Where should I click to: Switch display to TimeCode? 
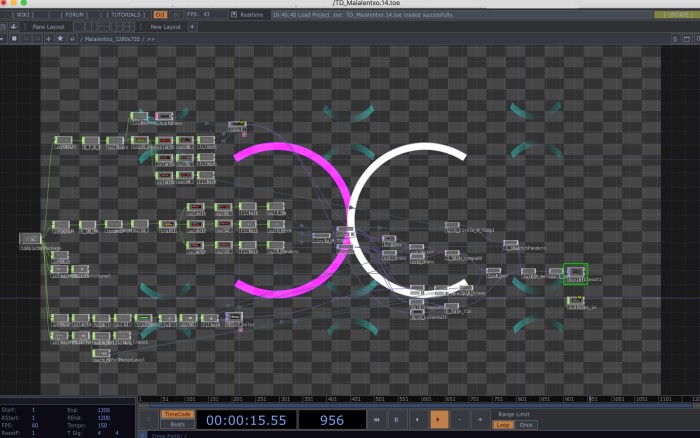click(x=177, y=413)
